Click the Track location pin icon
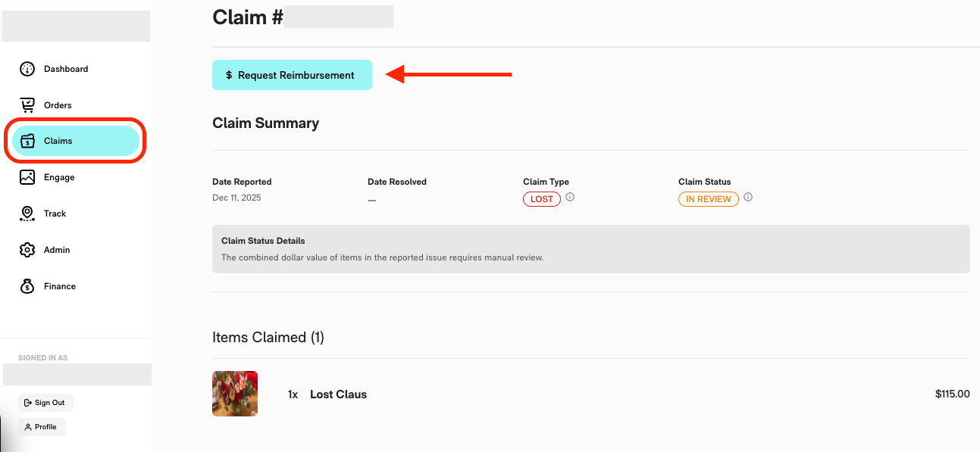This screenshot has height=452, width=980. point(27,214)
